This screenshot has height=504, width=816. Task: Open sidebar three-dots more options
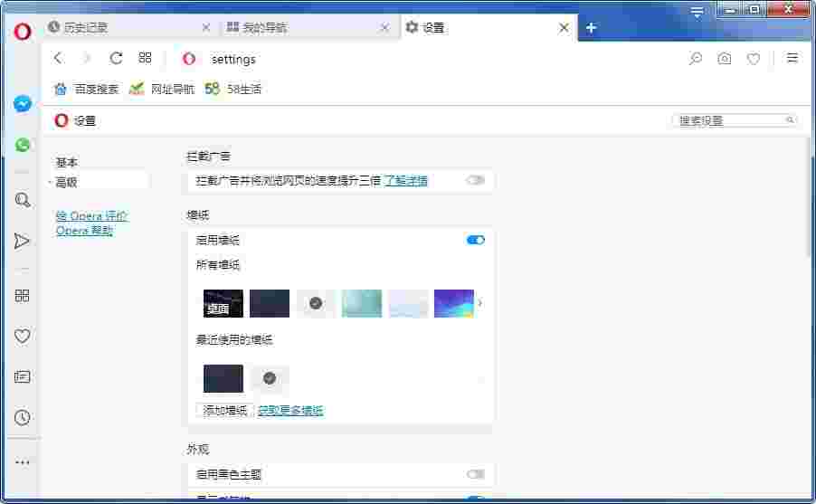tap(22, 461)
